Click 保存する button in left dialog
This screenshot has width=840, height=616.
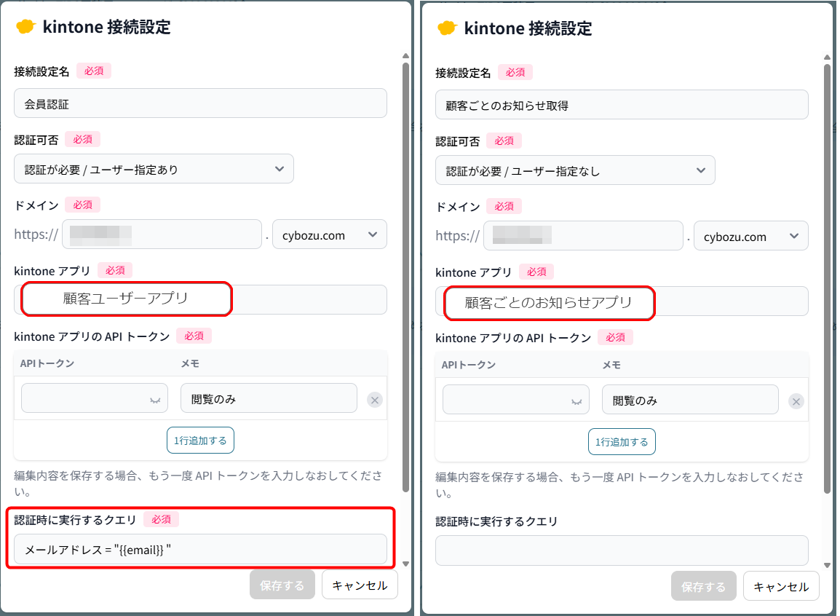coord(282,585)
